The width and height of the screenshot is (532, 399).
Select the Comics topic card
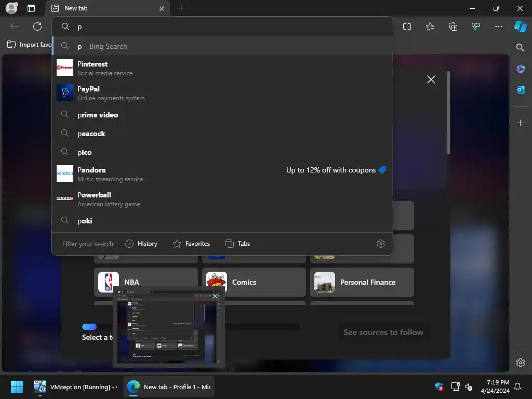254,282
